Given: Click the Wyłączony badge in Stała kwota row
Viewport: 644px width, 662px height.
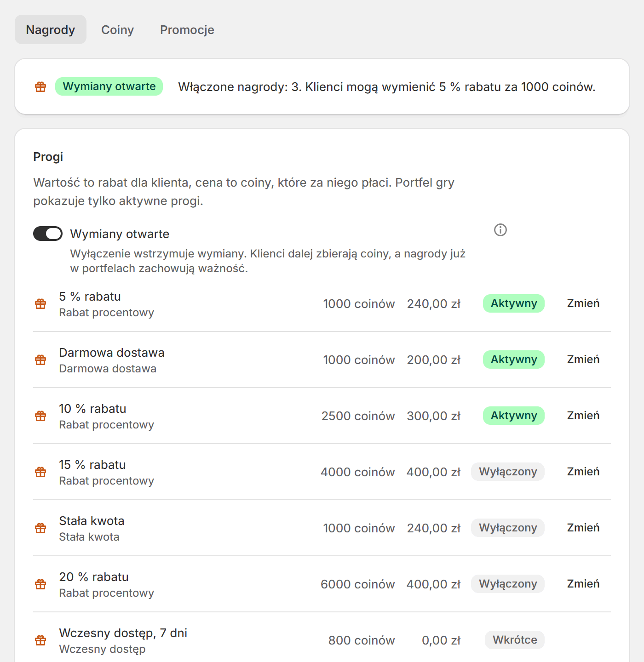Looking at the screenshot, I should (508, 528).
